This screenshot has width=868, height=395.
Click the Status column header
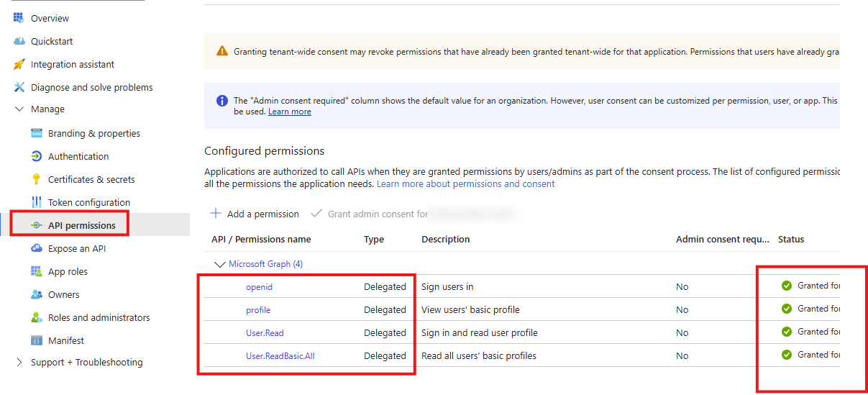click(x=791, y=239)
